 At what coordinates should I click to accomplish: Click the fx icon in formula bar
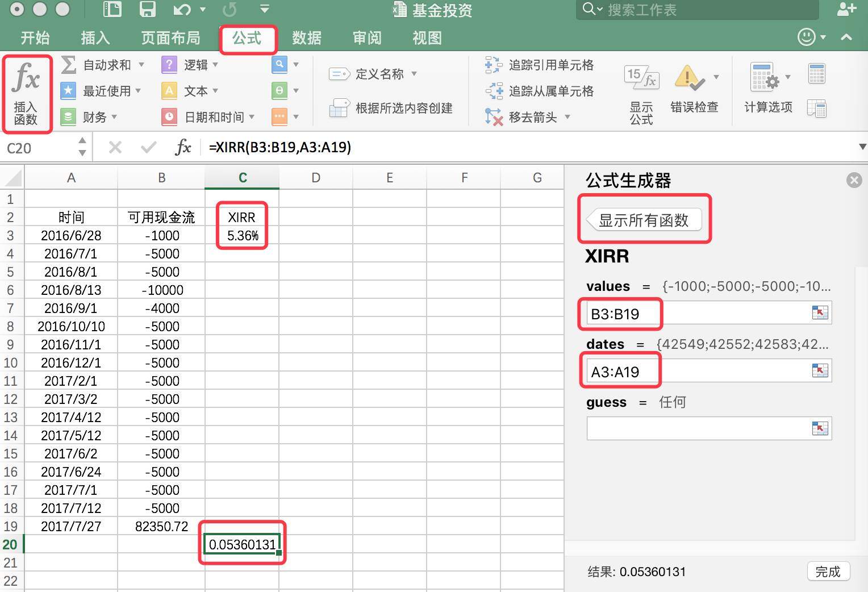[x=183, y=147]
